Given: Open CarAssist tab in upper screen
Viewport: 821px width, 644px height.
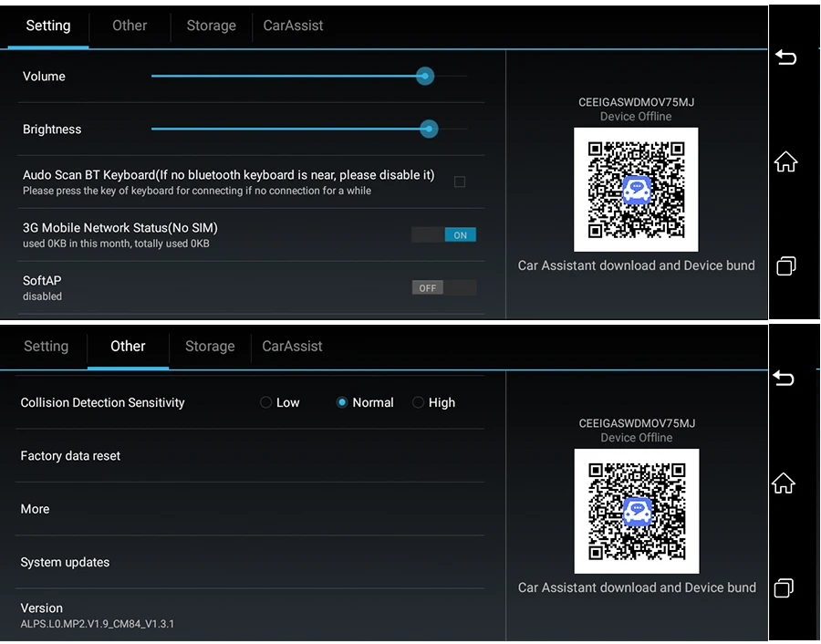Looking at the screenshot, I should click(293, 26).
